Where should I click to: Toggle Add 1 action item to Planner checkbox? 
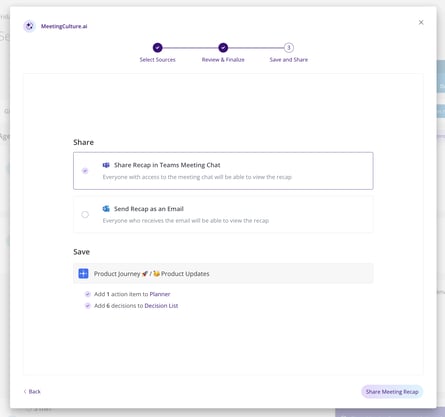[88, 294]
